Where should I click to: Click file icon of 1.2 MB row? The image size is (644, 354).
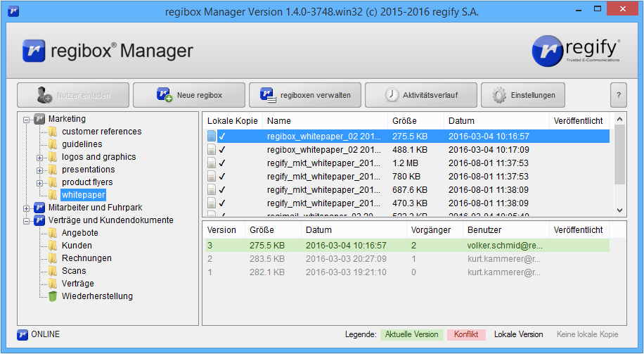tap(212, 163)
